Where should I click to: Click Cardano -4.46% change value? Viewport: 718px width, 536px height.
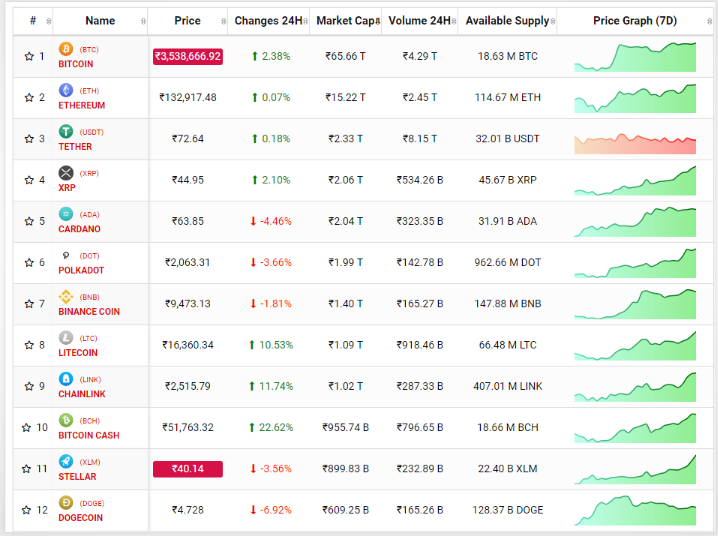(x=276, y=221)
